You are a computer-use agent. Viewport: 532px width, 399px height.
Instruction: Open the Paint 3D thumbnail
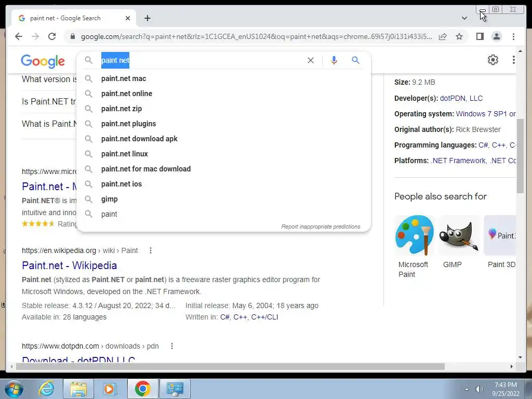click(500, 235)
